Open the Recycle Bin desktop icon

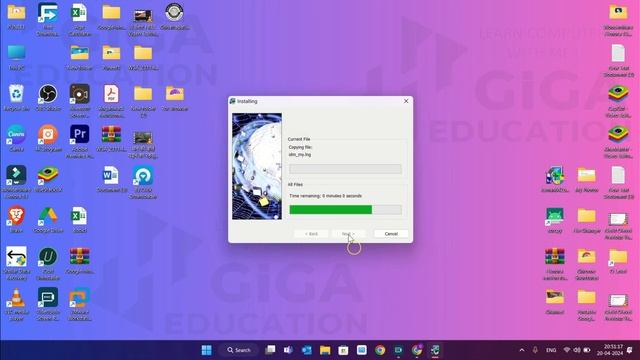[x=16, y=98]
